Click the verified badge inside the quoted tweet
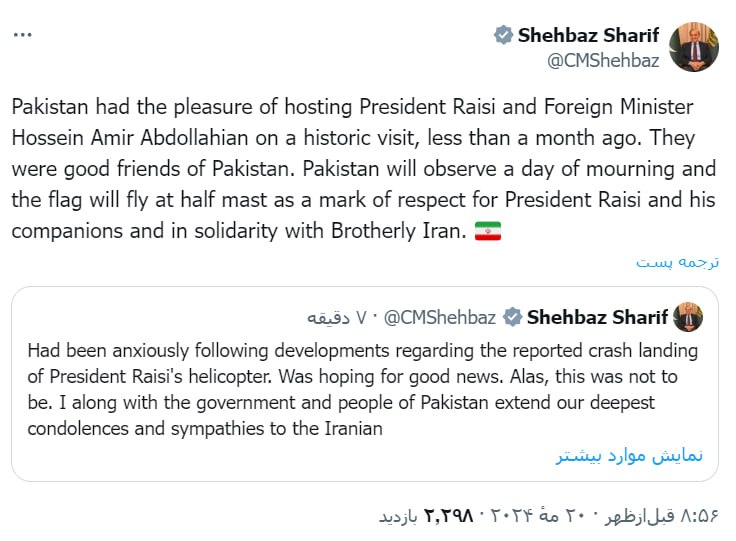Image resolution: width=736 pixels, height=541 pixels. 513,318
